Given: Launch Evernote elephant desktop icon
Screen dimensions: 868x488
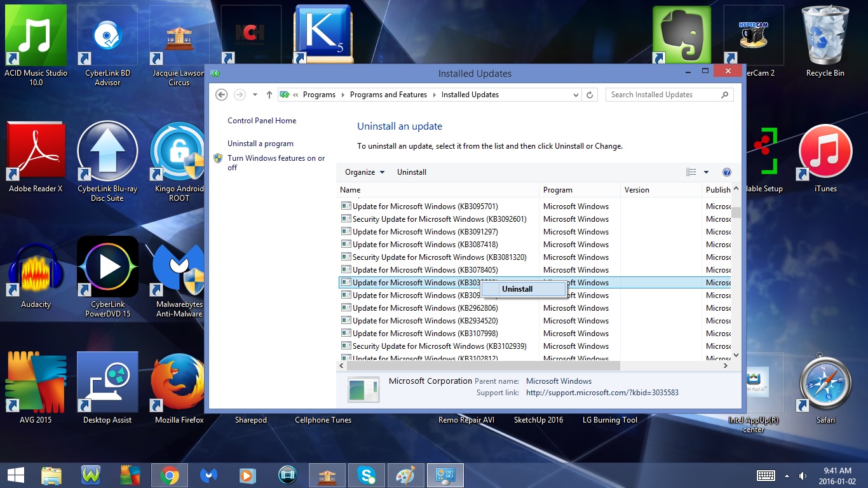Looking at the screenshot, I should 682,36.
